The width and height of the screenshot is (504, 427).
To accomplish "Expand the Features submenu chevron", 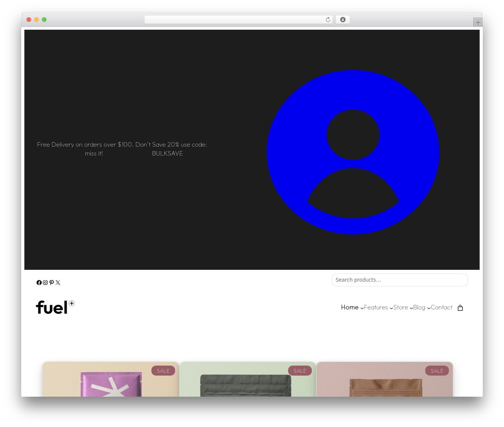I will click(x=391, y=308).
